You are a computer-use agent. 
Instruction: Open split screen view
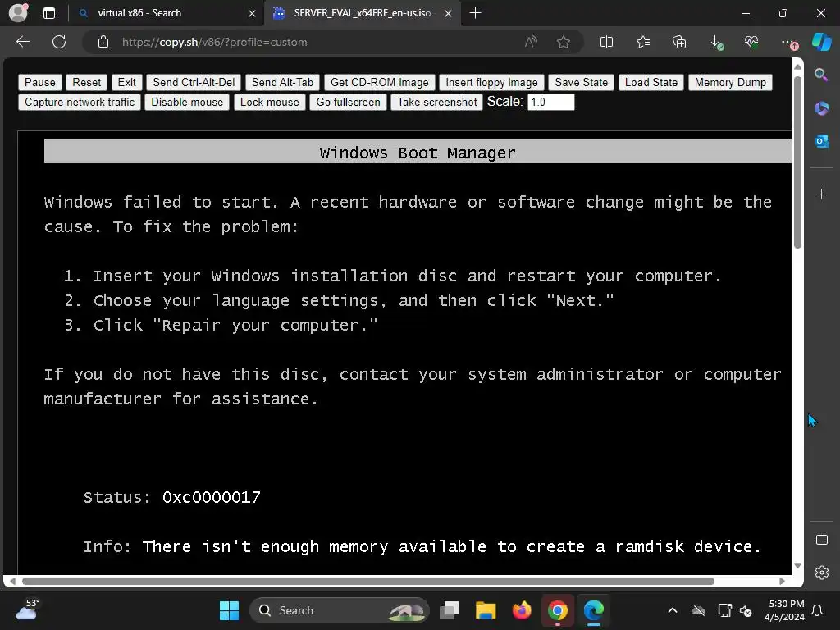[606, 42]
